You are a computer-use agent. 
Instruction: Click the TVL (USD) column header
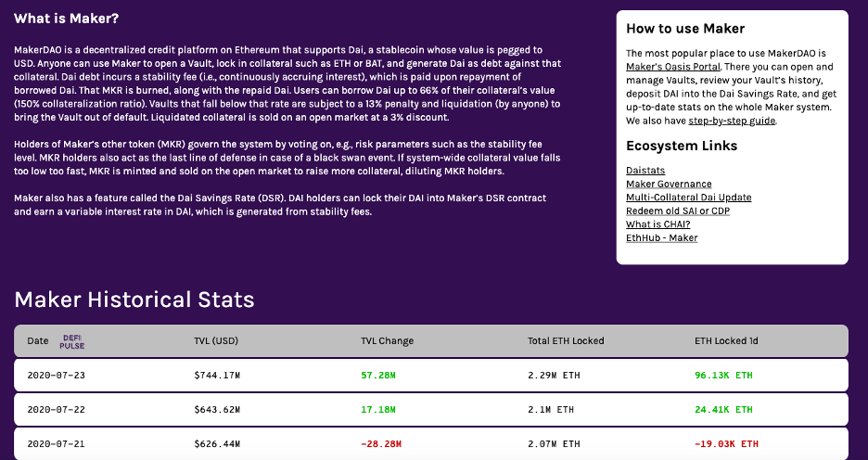(216, 341)
